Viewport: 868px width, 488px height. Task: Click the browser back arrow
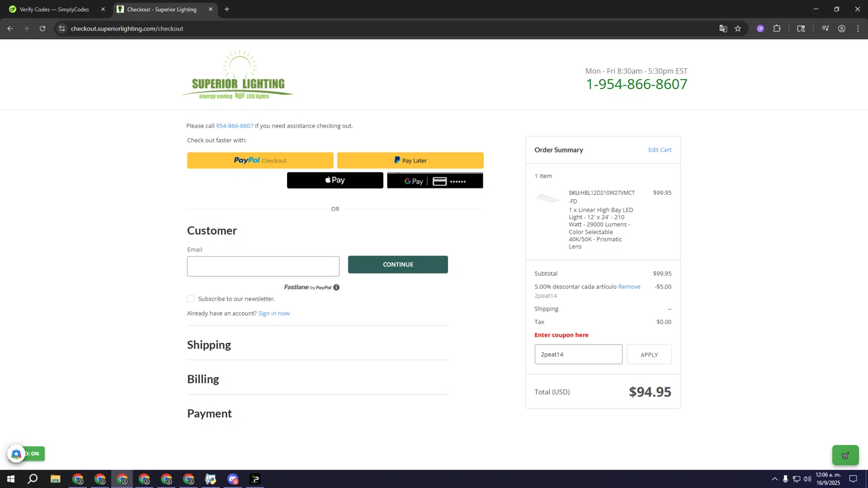(10, 28)
